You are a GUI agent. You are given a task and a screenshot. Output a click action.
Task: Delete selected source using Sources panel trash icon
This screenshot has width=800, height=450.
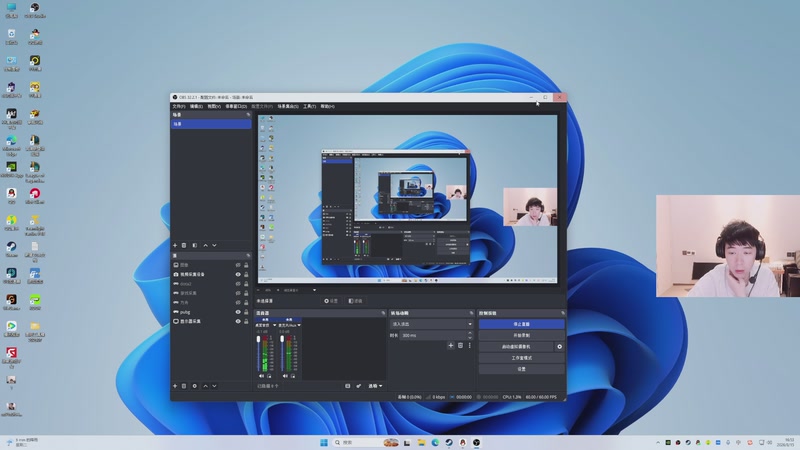pyautogui.click(x=184, y=386)
